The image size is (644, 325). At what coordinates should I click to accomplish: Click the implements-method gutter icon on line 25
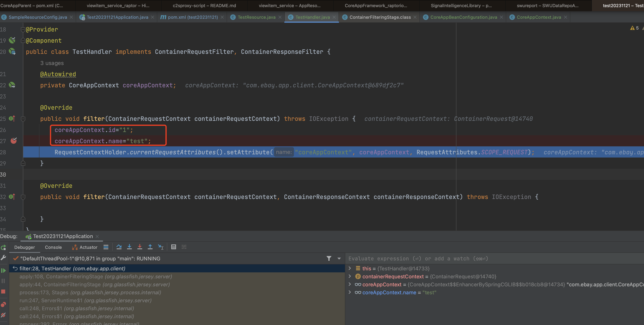tap(12, 118)
